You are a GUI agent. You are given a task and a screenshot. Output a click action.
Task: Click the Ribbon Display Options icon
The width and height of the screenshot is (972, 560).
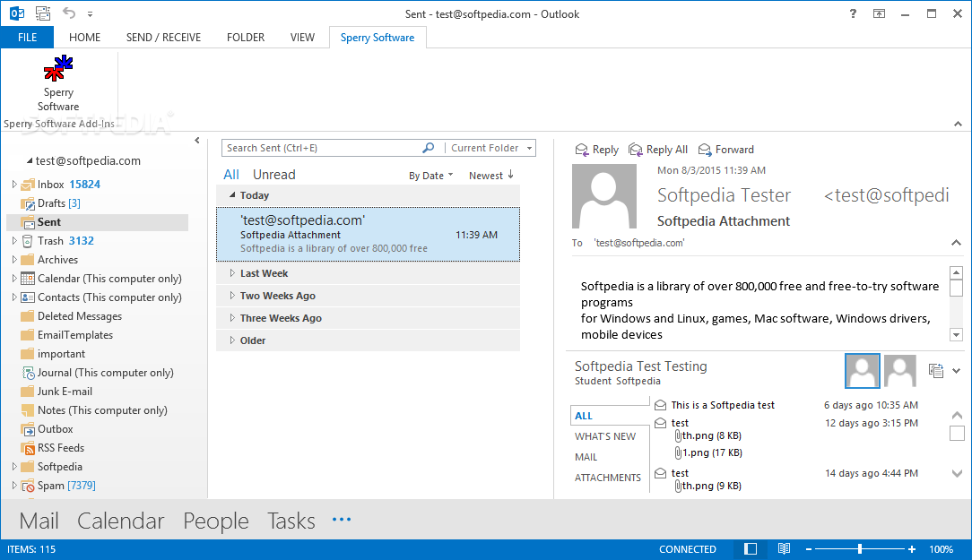click(x=879, y=13)
